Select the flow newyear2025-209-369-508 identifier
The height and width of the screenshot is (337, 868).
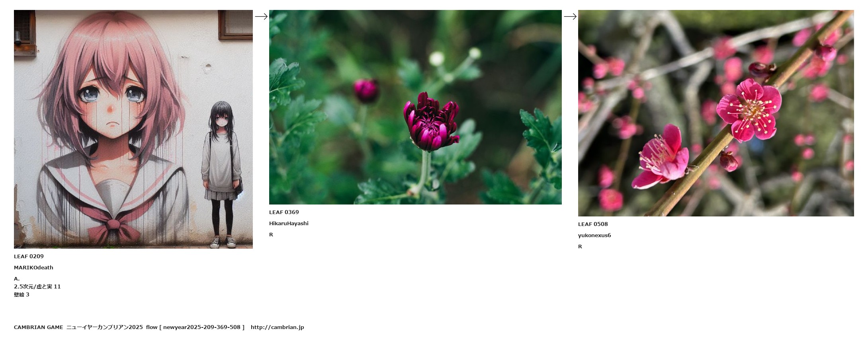point(195,327)
